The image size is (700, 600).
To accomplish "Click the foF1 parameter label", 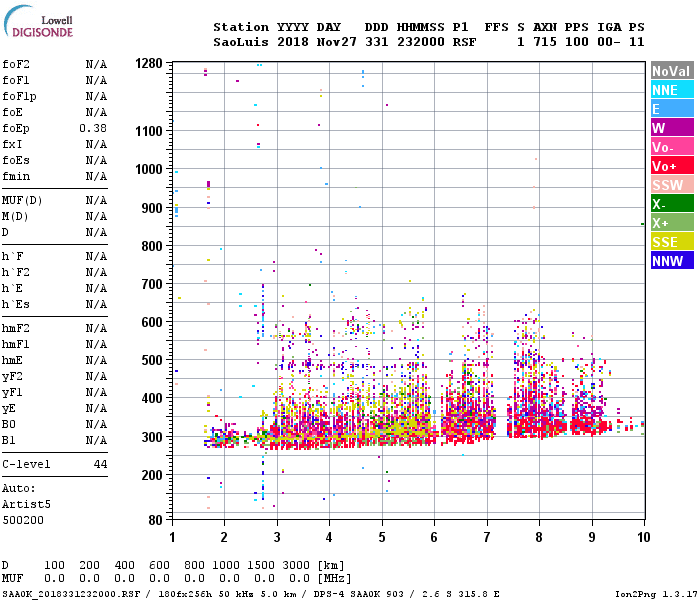I will click(16, 80).
